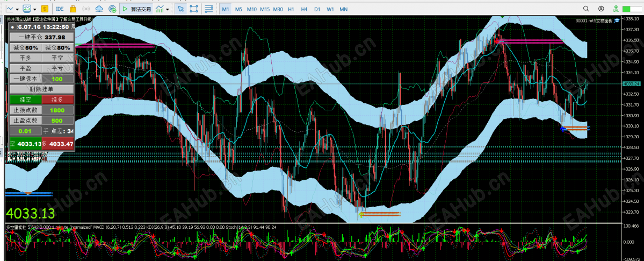Click 平亏 close losing button
The height and width of the screenshot is (261, 644).
(x=58, y=68)
